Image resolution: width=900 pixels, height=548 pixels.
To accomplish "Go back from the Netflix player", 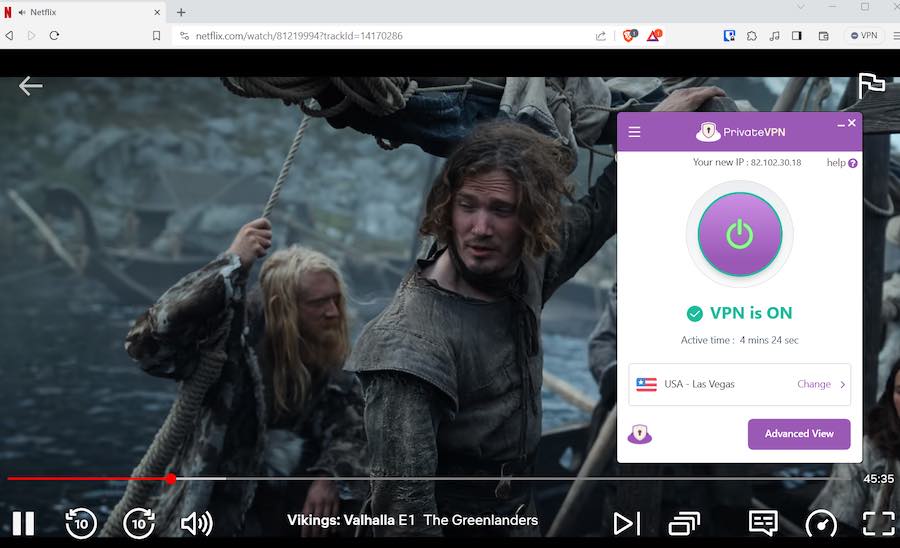I will [30, 86].
